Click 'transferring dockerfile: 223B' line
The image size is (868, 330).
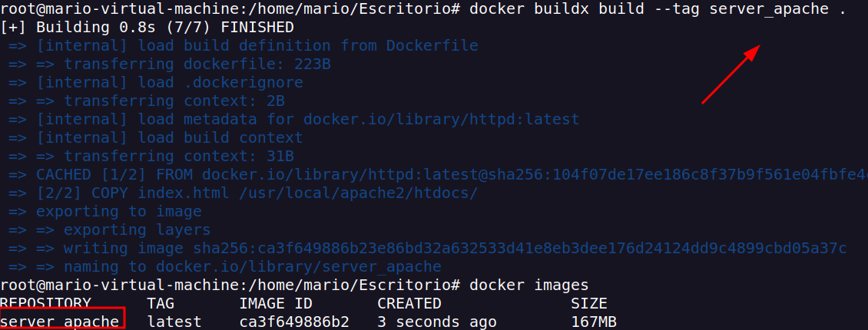coord(170,64)
